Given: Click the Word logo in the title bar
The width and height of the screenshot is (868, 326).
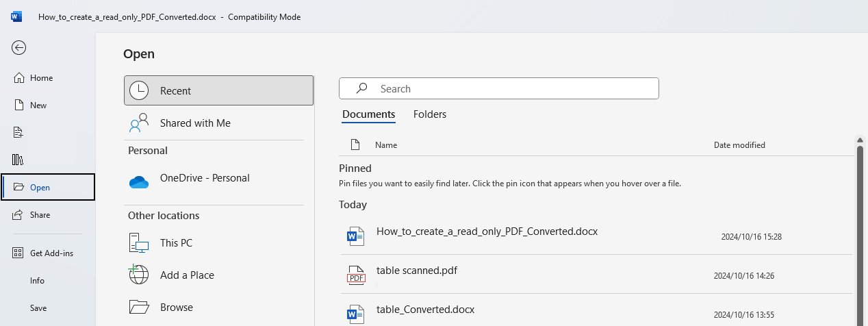Looking at the screenshot, I should (16, 16).
